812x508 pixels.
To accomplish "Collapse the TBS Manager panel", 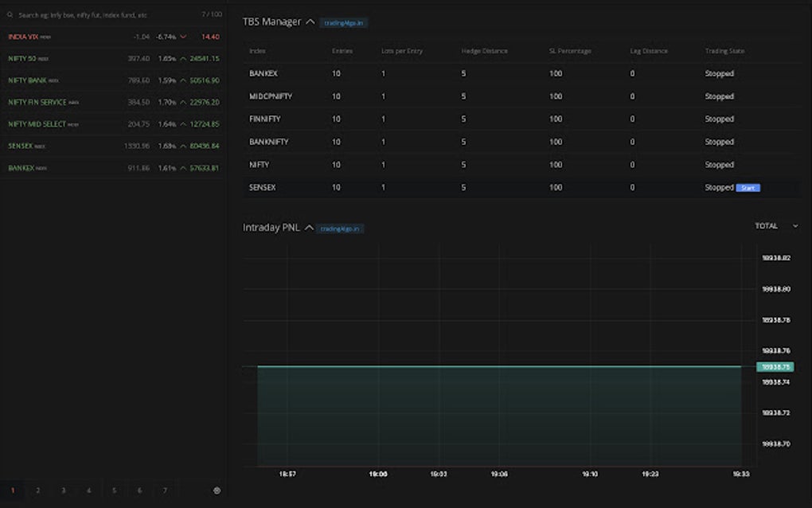I will pyautogui.click(x=310, y=22).
